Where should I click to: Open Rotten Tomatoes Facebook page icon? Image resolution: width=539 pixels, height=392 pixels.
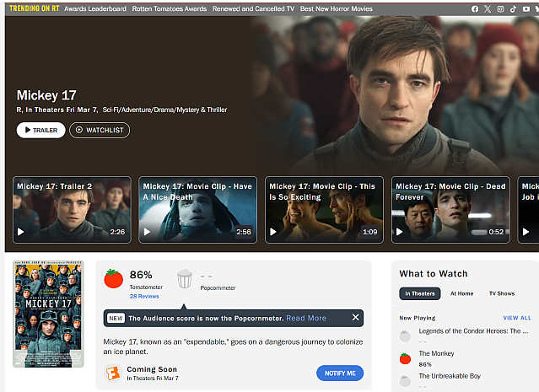475,9
